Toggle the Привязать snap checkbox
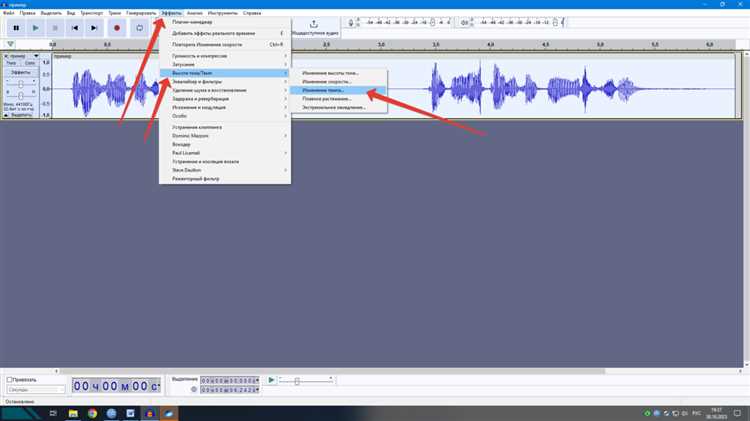 pyautogui.click(x=9, y=380)
